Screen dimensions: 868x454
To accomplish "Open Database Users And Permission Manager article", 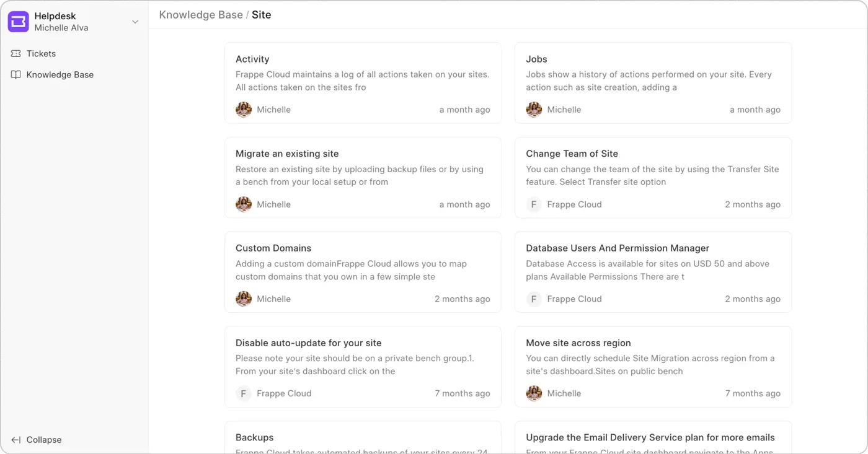I will (x=653, y=272).
